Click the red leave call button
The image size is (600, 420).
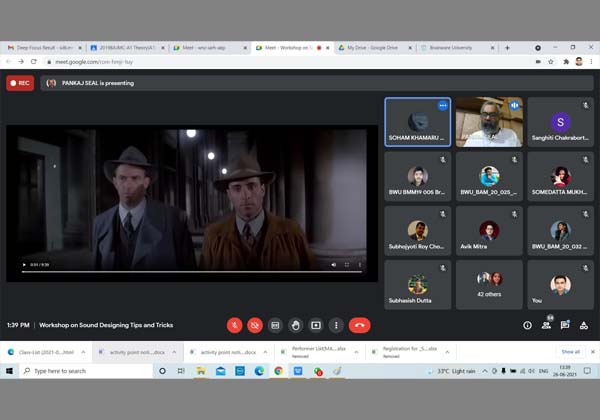(x=360, y=325)
